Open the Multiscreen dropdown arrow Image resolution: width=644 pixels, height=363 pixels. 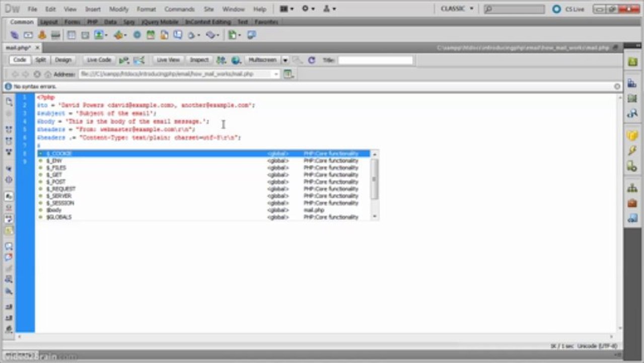coord(285,60)
